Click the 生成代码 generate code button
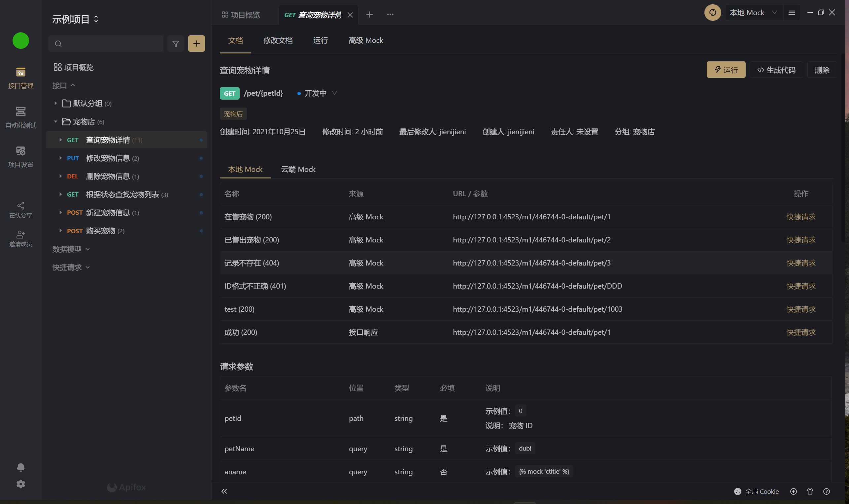849x504 pixels. coord(776,70)
